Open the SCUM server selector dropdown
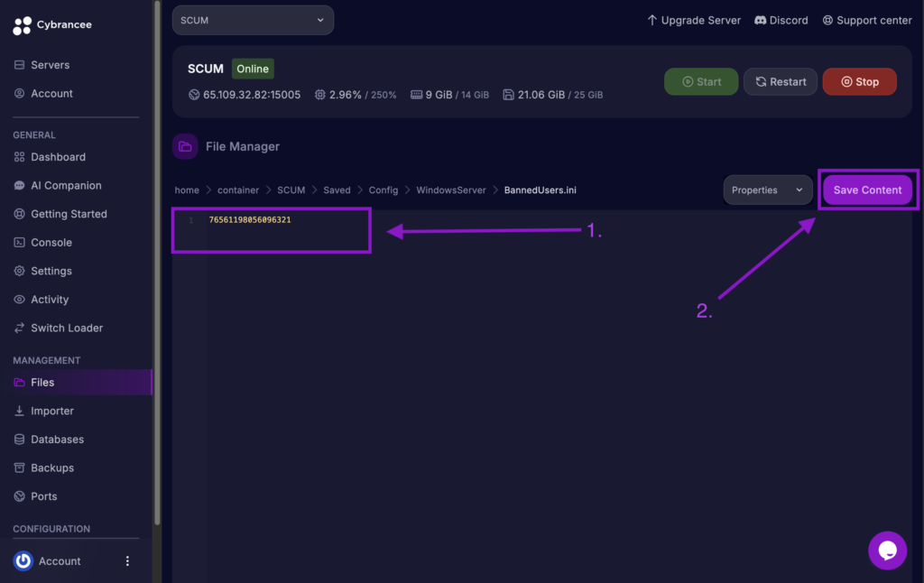The image size is (924, 583). 253,19
